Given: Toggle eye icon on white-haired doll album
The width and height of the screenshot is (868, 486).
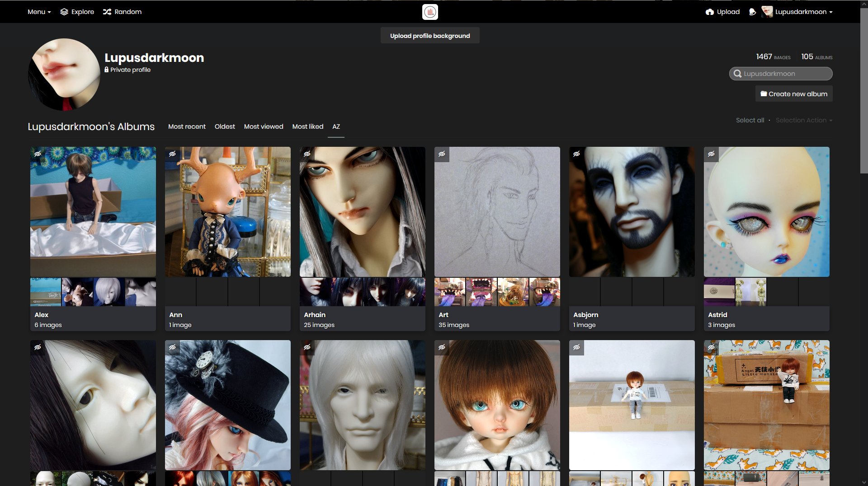Looking at the screenshot, I should [307, 347].
